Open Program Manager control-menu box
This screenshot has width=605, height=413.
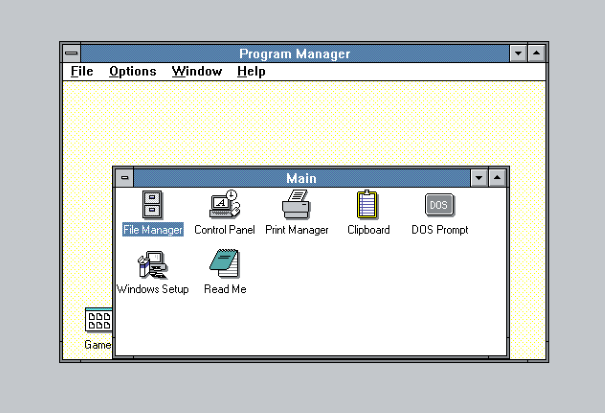[x=71, y=53]
